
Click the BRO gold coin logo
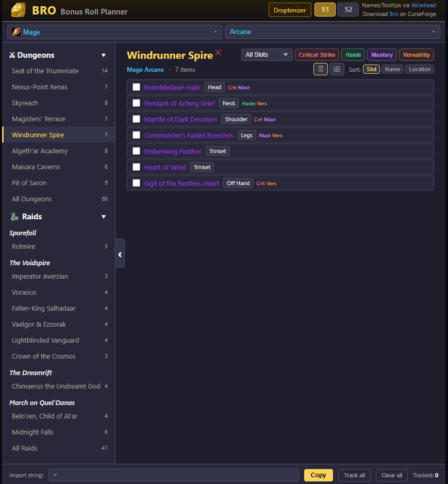coord(19,10)
